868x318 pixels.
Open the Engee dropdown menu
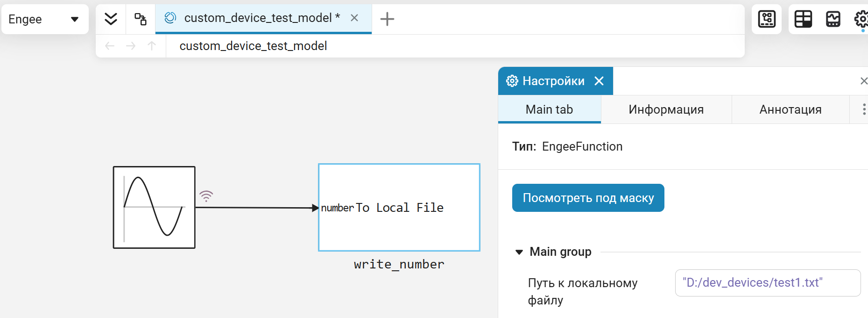coord(45,19)
